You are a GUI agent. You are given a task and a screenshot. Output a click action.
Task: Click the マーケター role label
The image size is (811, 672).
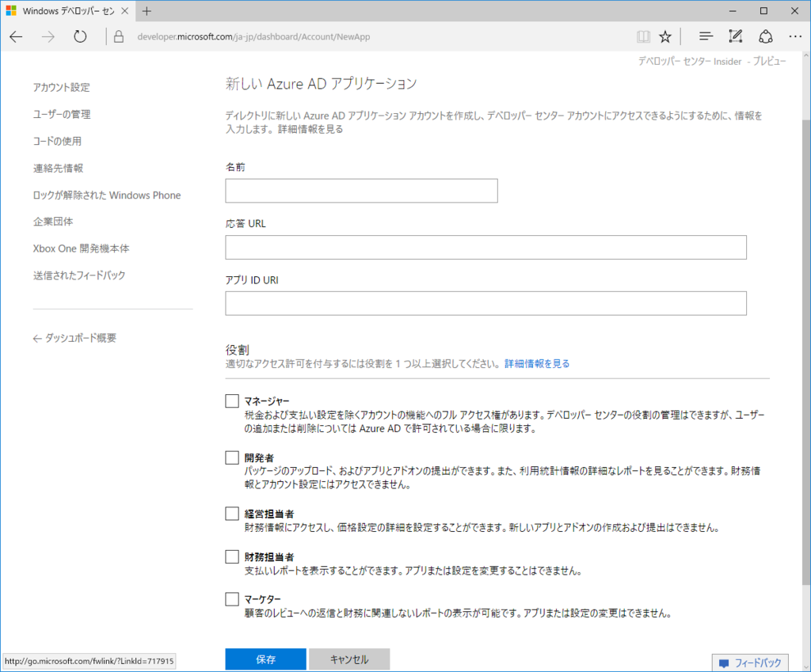click(x=263, y=599)
